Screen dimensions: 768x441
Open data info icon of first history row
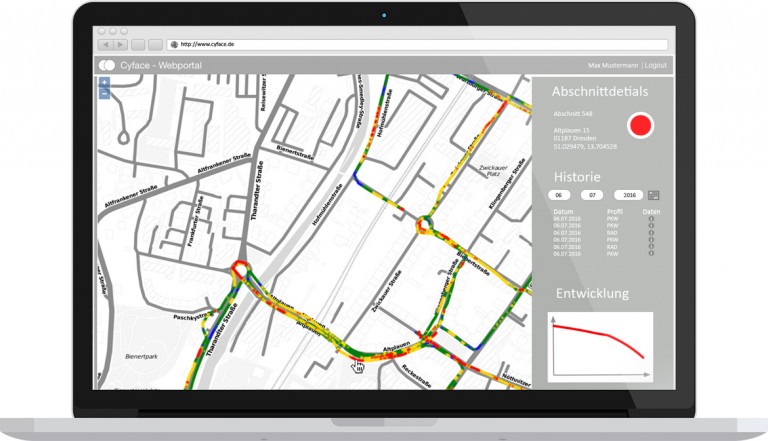[651, 219]
